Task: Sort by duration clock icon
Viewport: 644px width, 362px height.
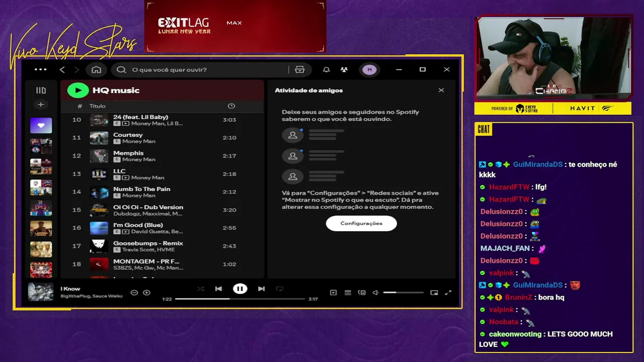Action: click(231, 106)
